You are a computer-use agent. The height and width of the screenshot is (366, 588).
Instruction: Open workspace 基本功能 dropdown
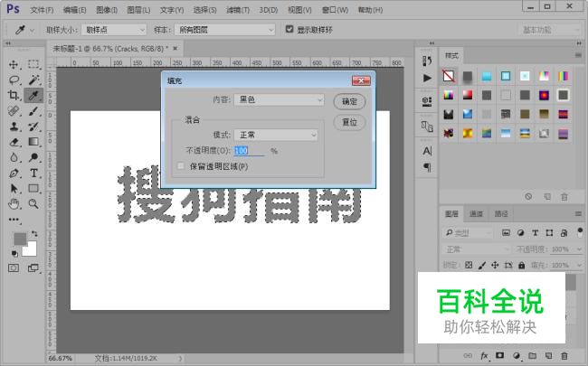[x=549, y=30]
